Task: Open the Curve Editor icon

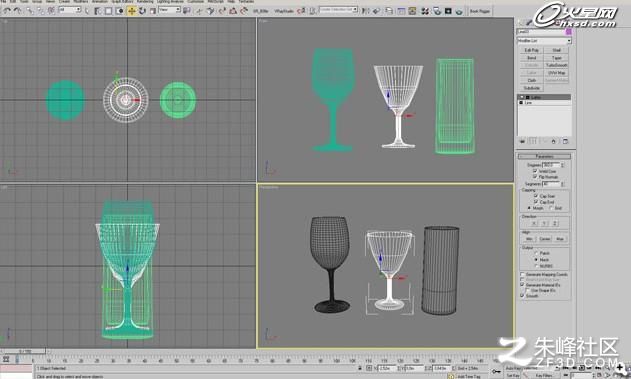Action: coord(401,11)
